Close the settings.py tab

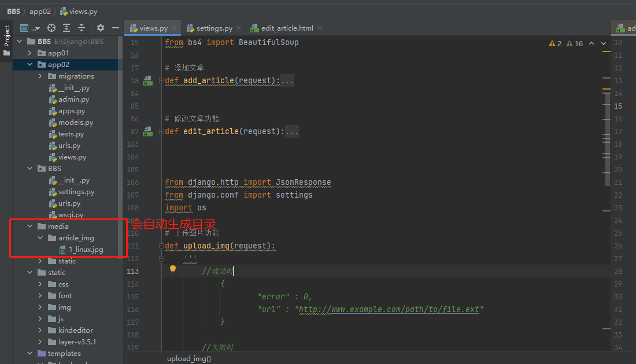click(239, 28)
